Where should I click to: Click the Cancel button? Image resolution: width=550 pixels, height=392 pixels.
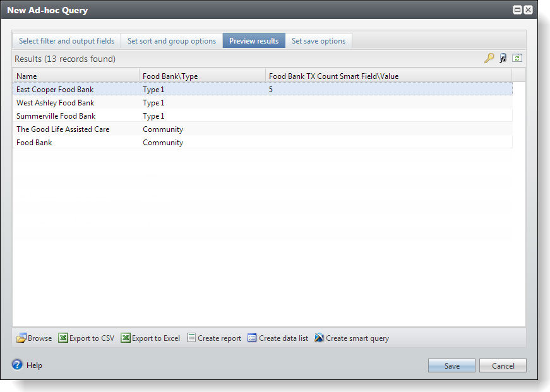(503, 365)
